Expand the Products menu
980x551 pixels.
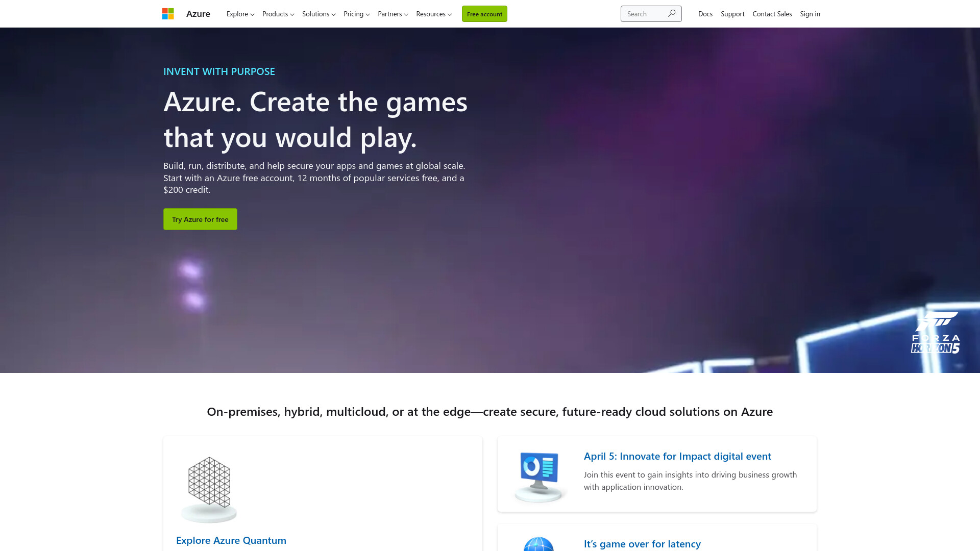point(278,14)
